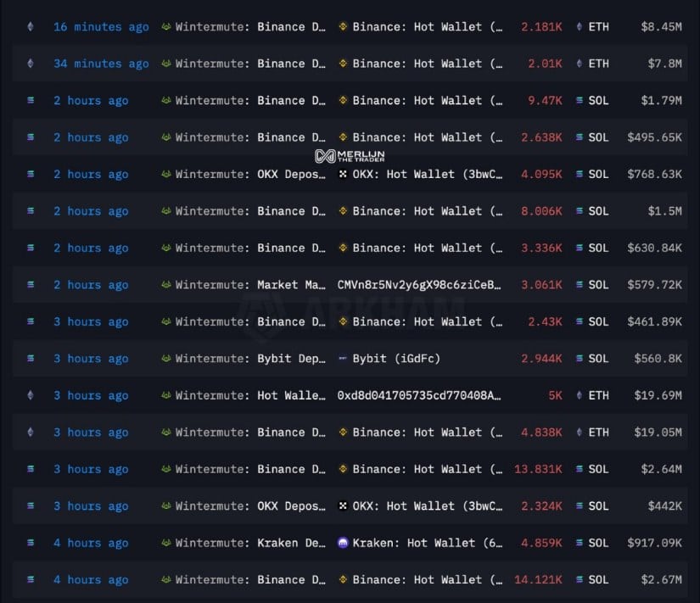Click the Solana chain icon in the $2.67M row
Viewport: 700px width, 603px height.
point(31,580)
